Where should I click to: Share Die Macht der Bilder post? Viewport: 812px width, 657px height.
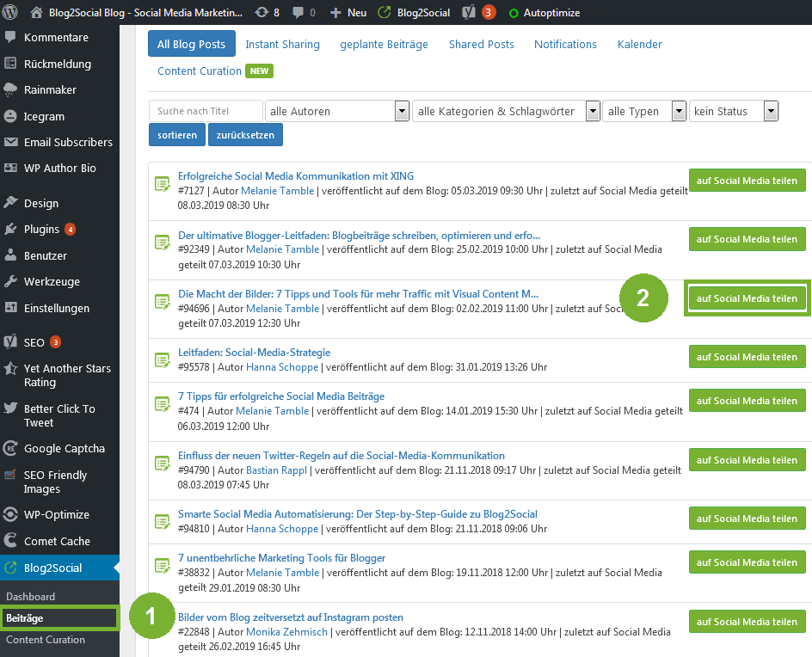(747, 298)
